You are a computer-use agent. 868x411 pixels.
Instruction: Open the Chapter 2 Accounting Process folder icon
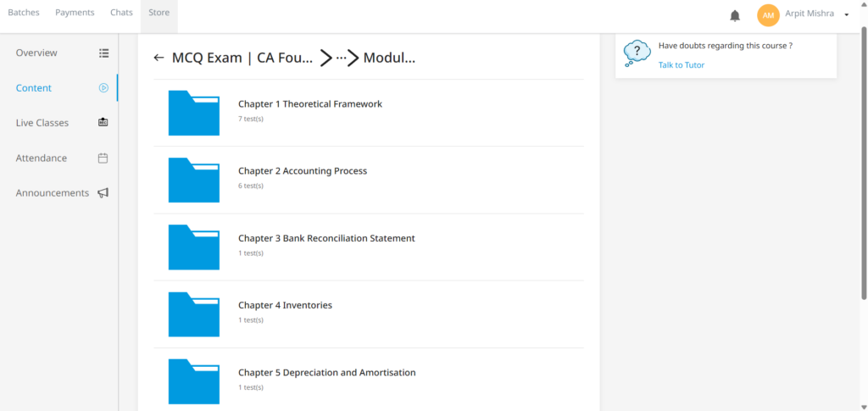pyautogui.click(x=194, y=180)
